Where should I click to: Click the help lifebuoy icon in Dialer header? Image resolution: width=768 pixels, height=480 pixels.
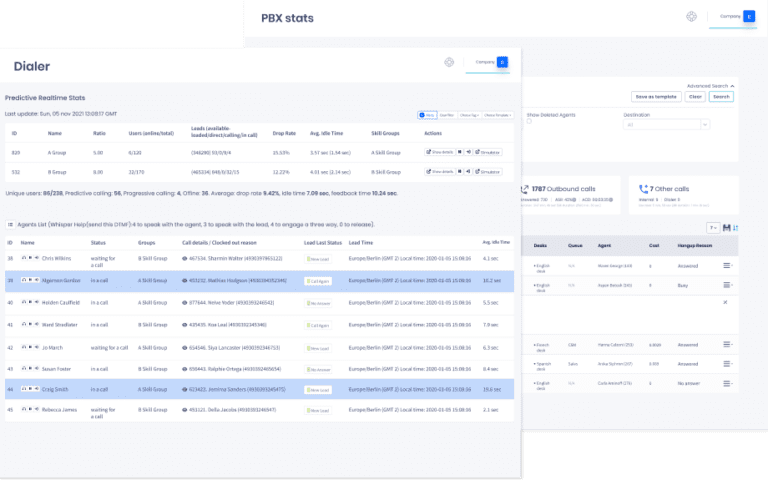(448, 62)
